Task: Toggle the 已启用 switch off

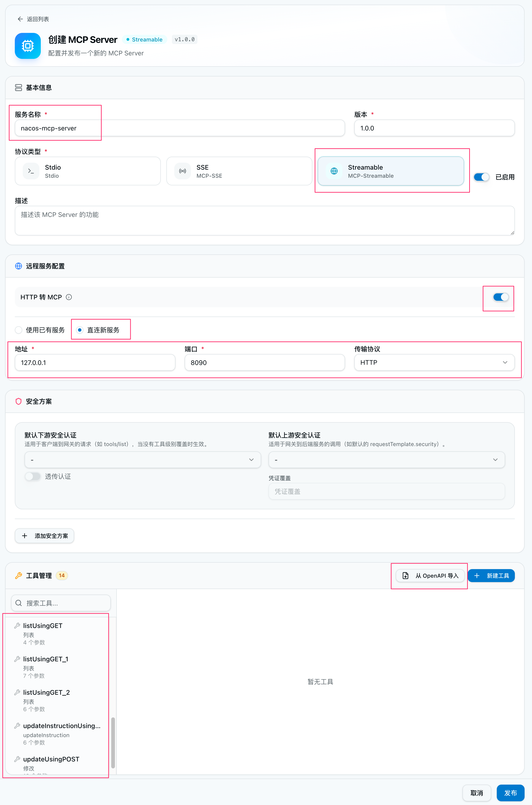Action: click(x=481, y=177)
